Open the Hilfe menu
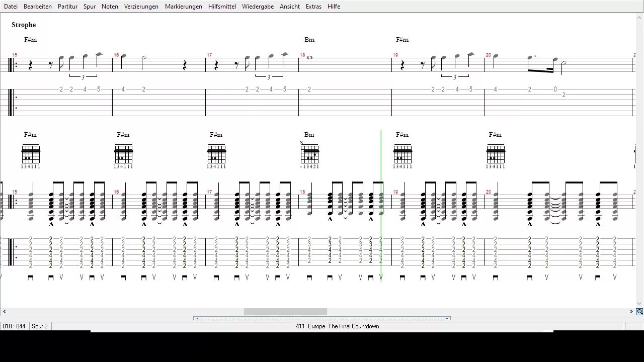 (x=334, y=7)
